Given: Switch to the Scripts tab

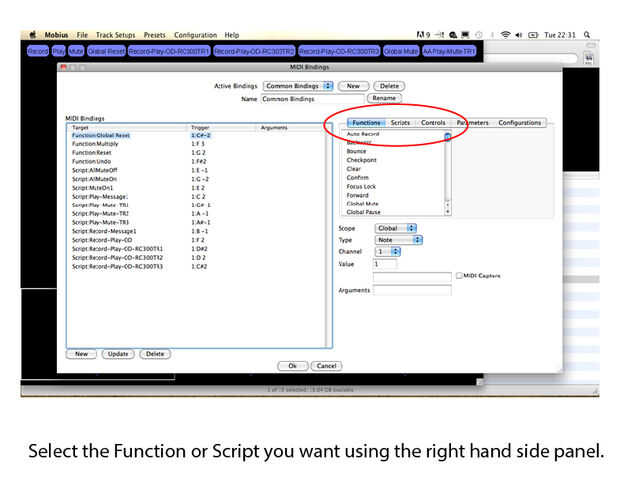Looking at the screenshot, I should [400, 123].
